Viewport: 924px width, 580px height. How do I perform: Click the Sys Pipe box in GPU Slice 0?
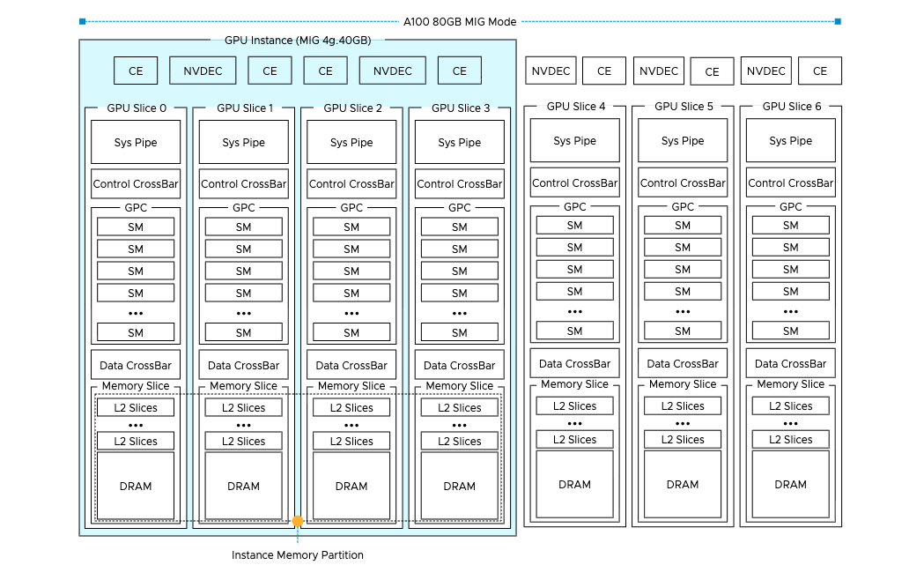coord(136,142)
